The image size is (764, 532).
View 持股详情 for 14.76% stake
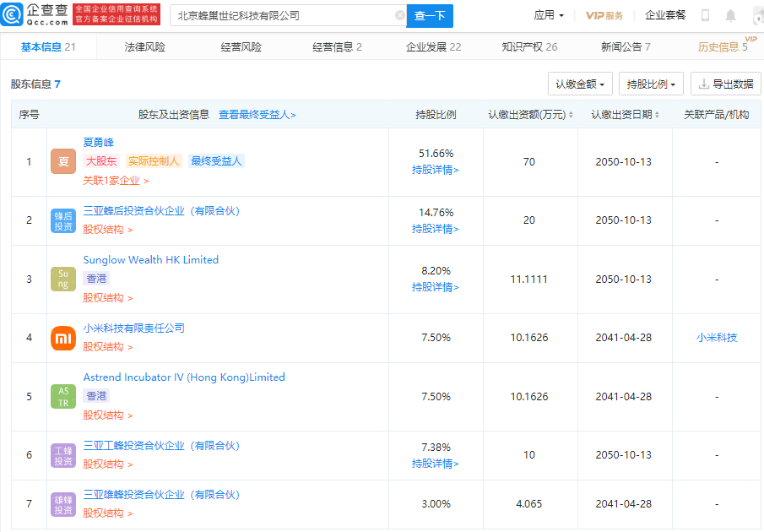[436, 229]
